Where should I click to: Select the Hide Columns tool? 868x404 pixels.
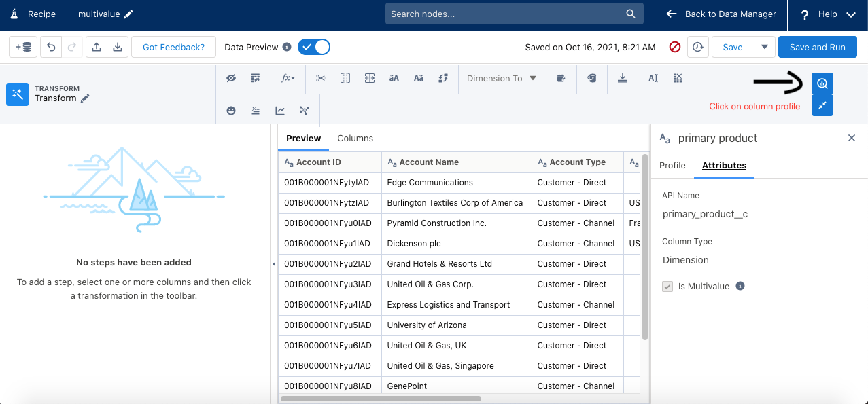coord(231,78)
